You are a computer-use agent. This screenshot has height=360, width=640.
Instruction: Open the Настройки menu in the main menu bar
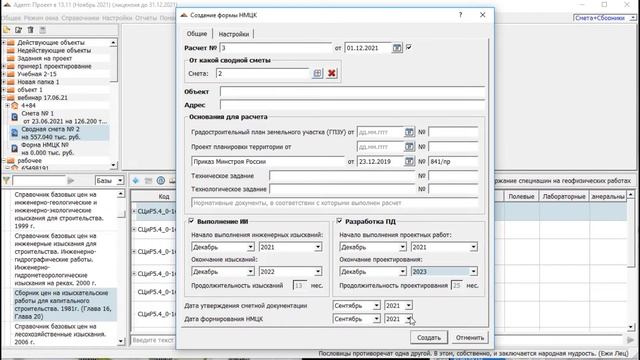tap(117, 18)
